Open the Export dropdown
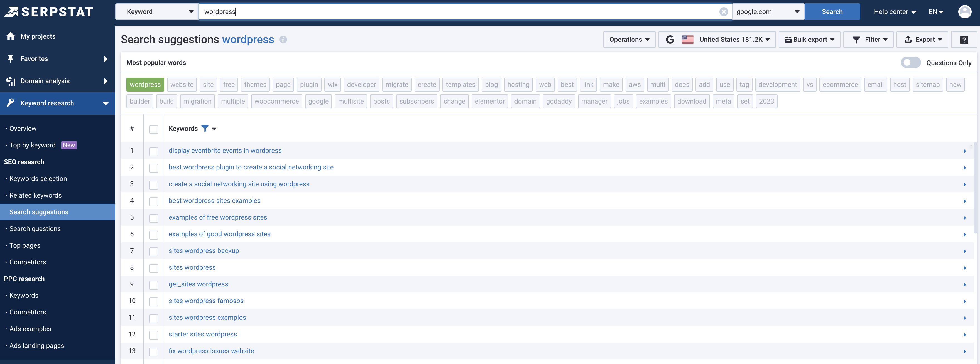980x364 pixels. 922,40
